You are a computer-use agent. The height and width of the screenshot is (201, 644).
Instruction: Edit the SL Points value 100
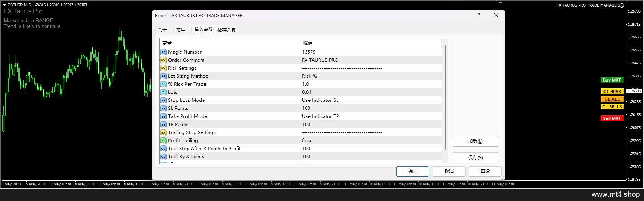tap(371, 108)
